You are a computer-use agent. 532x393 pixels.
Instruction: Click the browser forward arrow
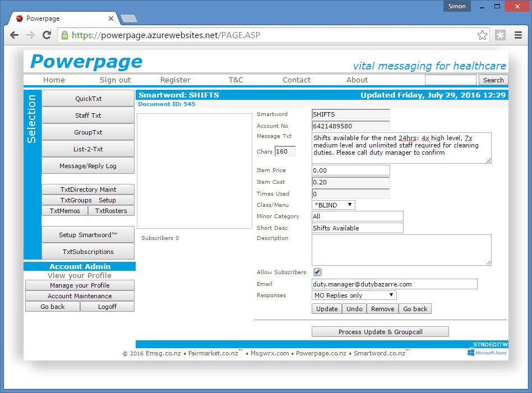click(x=31, y=35)
